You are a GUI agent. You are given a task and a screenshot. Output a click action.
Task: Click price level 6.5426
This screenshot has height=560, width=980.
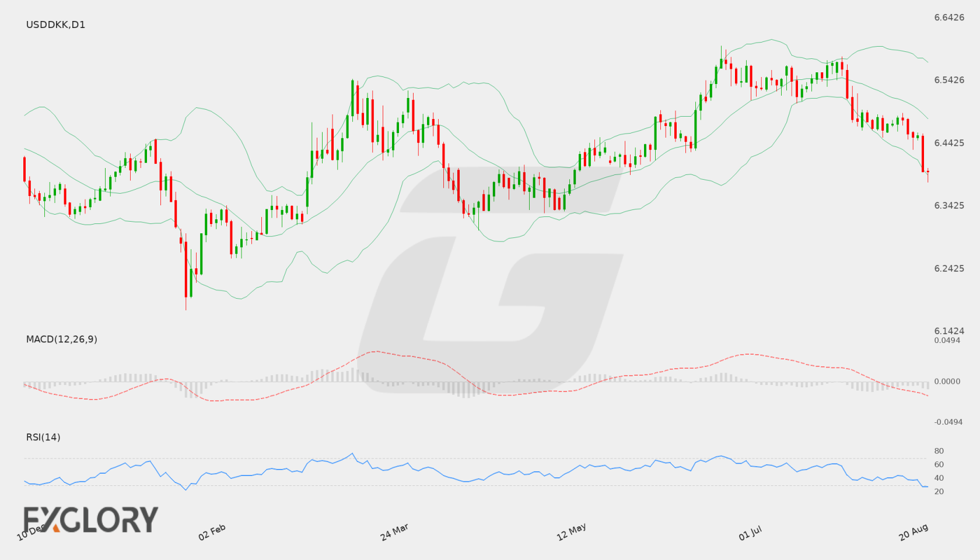949,80
